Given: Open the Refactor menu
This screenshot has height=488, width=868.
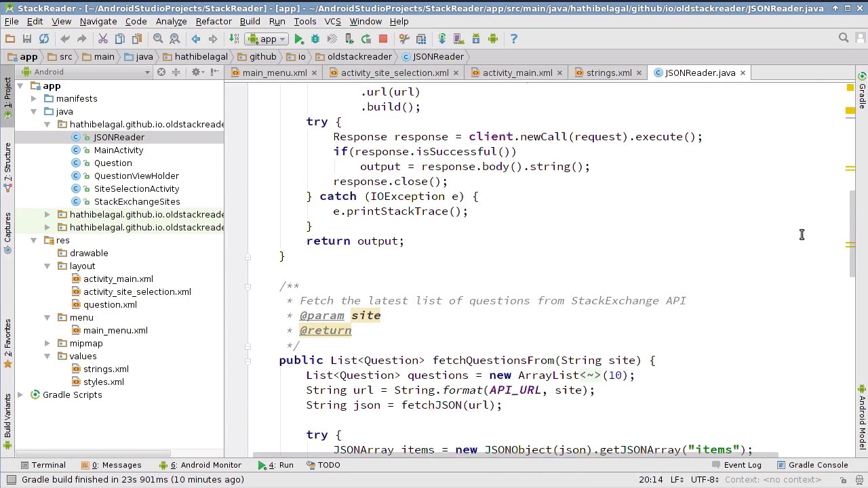Looking at the screenshot, I should (x=214, y=21).
